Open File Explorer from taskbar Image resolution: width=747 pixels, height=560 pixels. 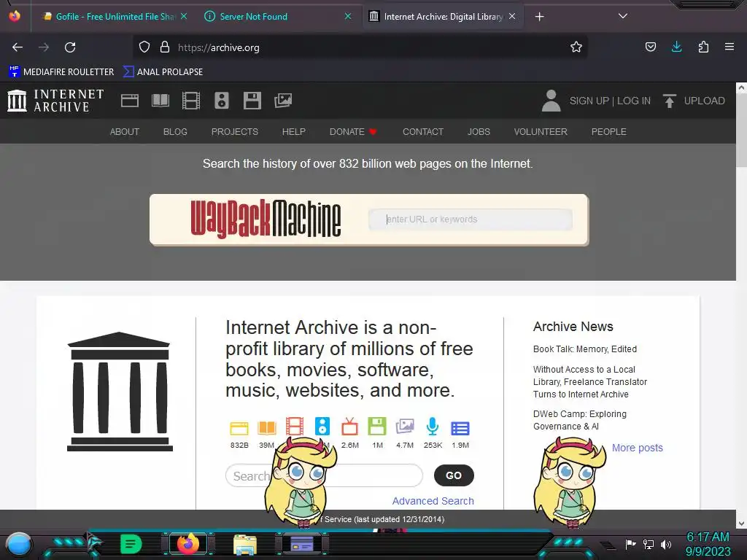coord(245,544)
